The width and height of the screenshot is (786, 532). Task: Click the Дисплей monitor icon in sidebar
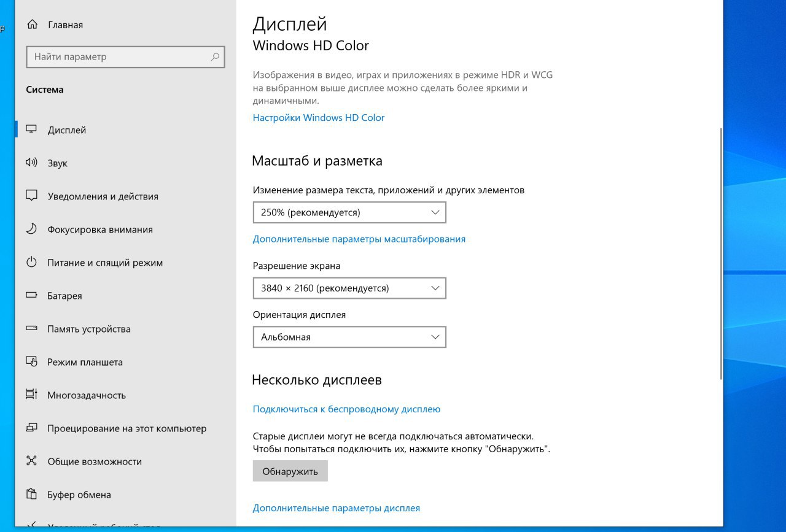click(31, 129)
